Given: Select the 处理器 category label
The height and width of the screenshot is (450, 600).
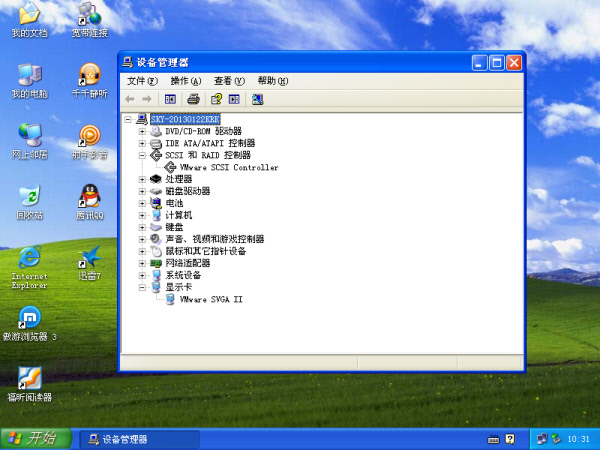Looking at the screenshot, I should (x=179, y=179).
